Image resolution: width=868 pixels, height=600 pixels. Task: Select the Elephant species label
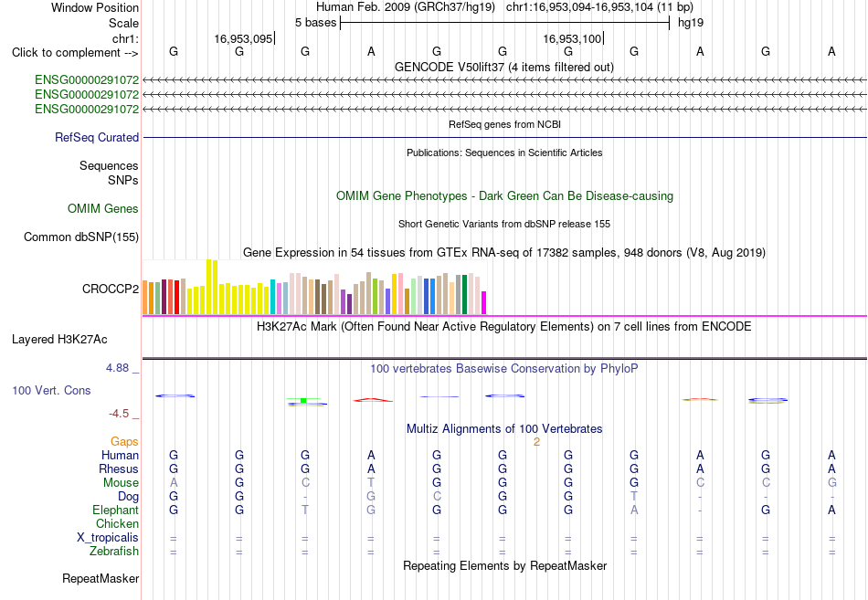point(115,510)
